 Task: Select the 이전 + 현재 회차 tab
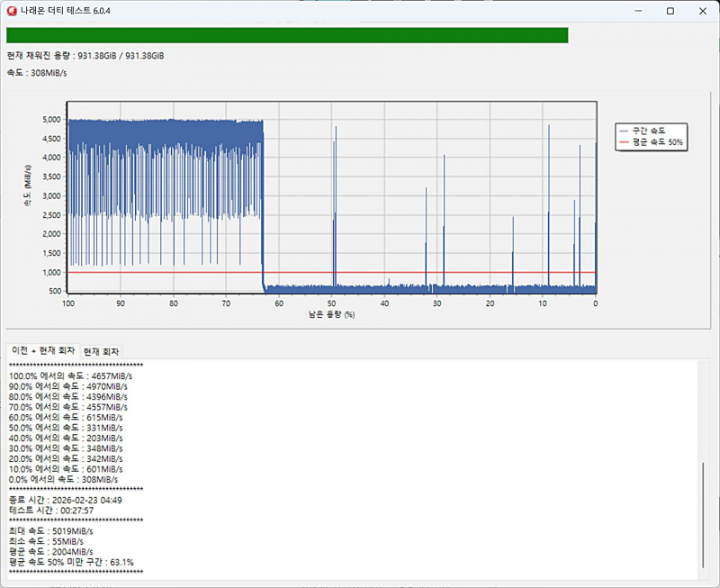tap(42, 351)
